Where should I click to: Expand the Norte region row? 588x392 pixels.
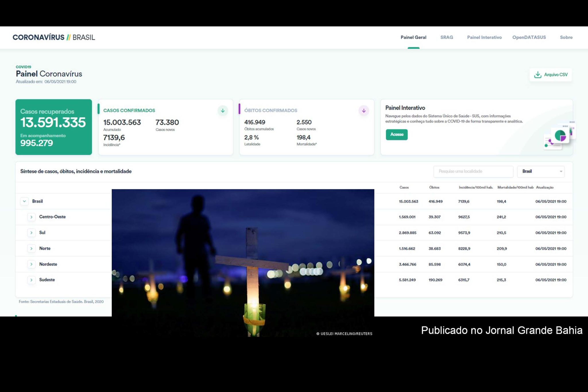[31, 248]
